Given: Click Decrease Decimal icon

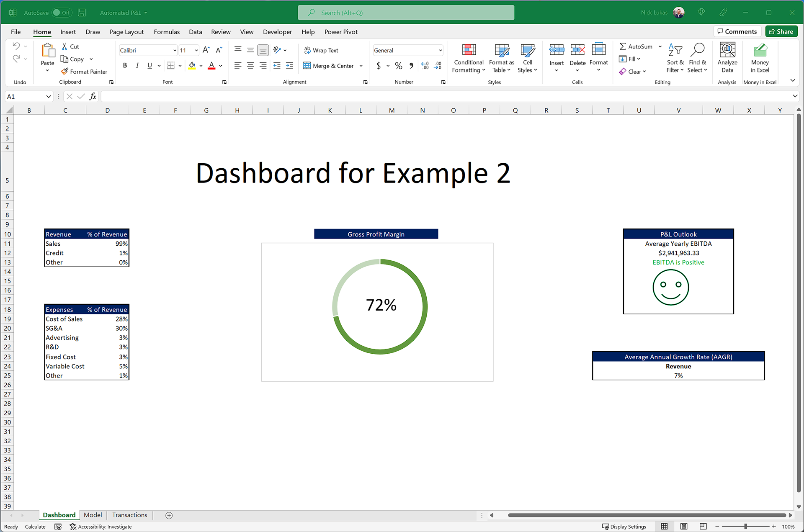Looking at the screenshot, I should tap(438, 66).
